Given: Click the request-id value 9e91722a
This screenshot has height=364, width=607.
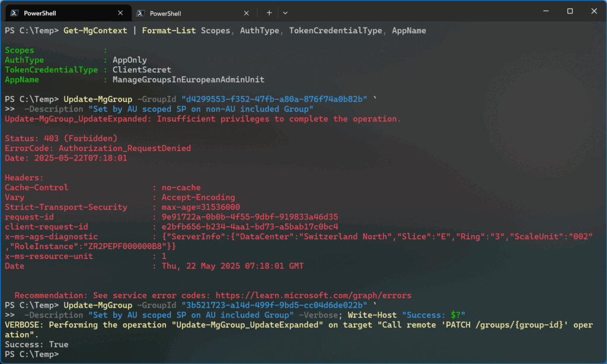Looking at the screenshot, I should coord(250,217).
